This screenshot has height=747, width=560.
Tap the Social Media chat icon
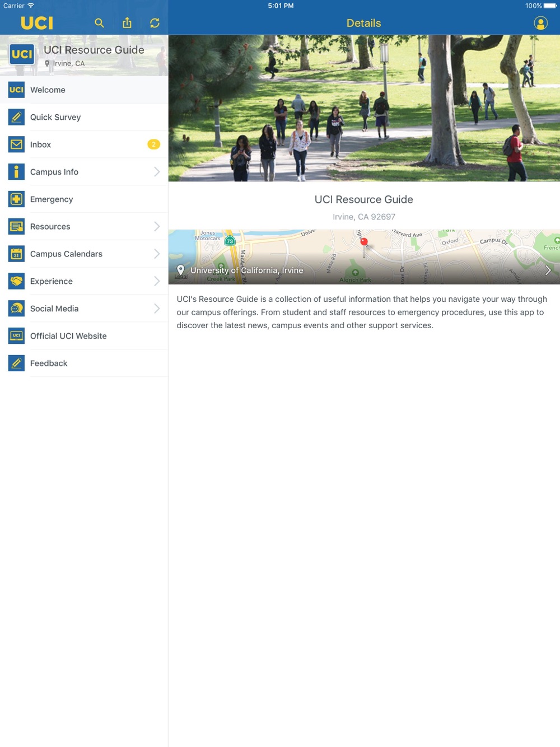pos(17,309)
